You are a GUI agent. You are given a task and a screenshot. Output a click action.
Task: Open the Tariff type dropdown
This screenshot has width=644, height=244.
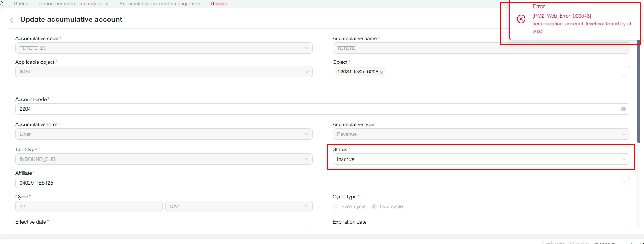coord(164,159)
